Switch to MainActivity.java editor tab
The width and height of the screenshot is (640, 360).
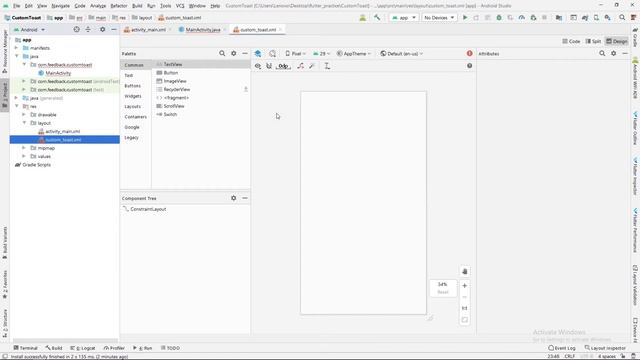point(202,30)
